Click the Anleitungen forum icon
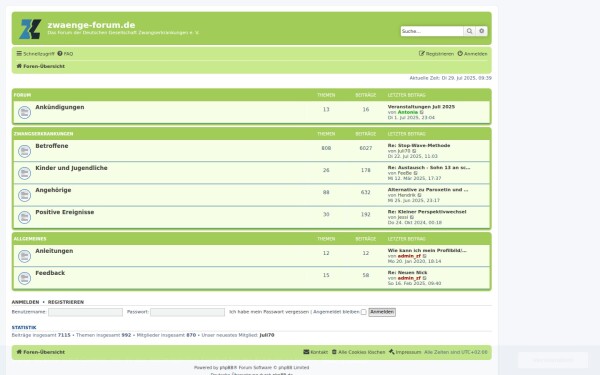 pyautogui.click(x=24, y=256)
